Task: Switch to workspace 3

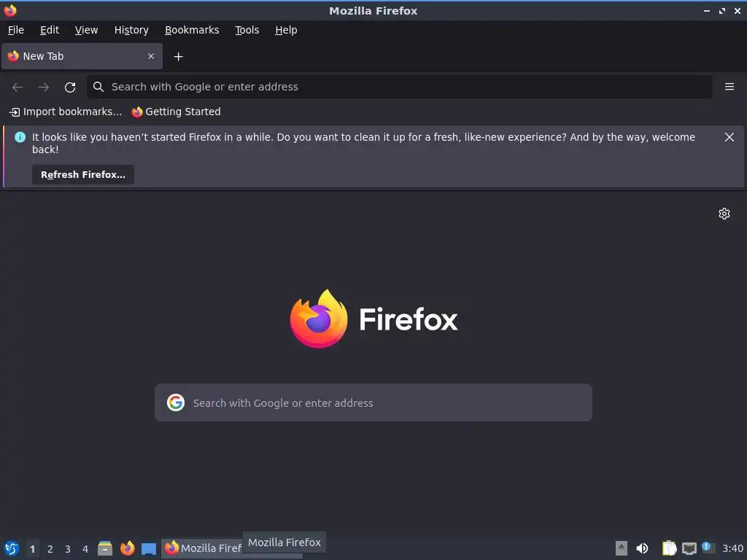Action: coord(68,549)
